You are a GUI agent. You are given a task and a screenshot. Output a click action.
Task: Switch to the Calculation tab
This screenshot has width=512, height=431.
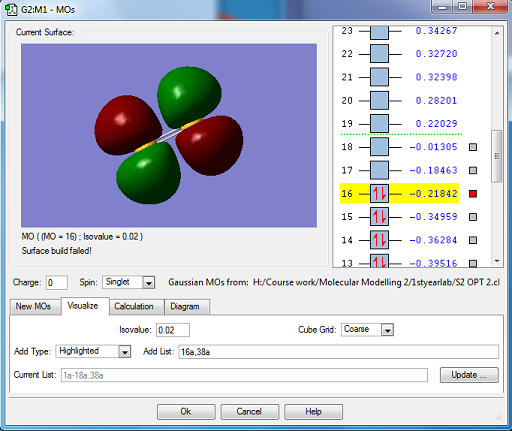(134, 306)
